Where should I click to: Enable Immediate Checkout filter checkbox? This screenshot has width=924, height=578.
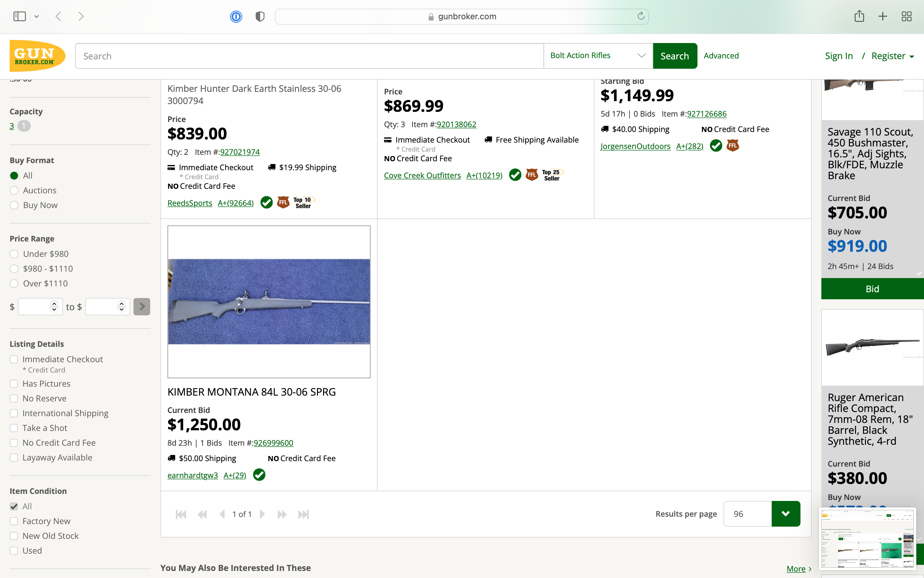pyautogui.click(x=14, y=359)
